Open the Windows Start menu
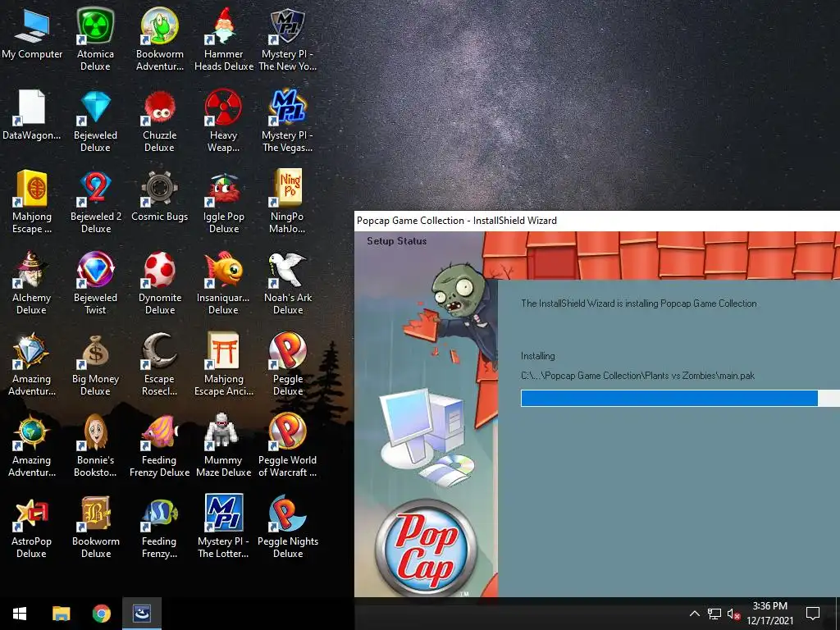This screenshot has width=840, height=630. point(20,614)
